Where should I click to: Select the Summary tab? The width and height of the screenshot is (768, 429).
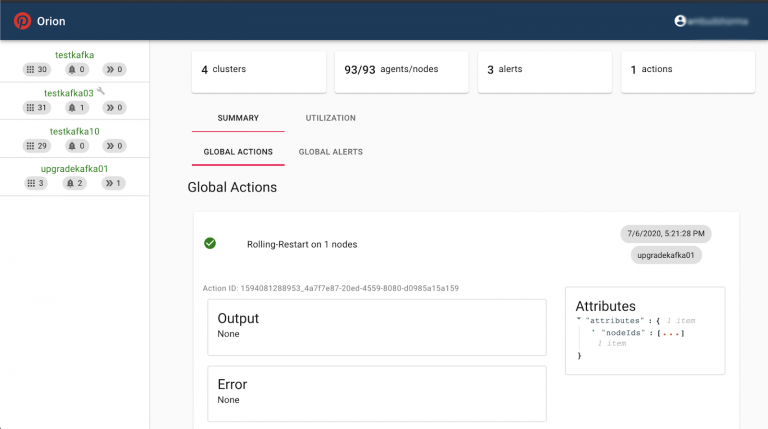pos(238,118)
